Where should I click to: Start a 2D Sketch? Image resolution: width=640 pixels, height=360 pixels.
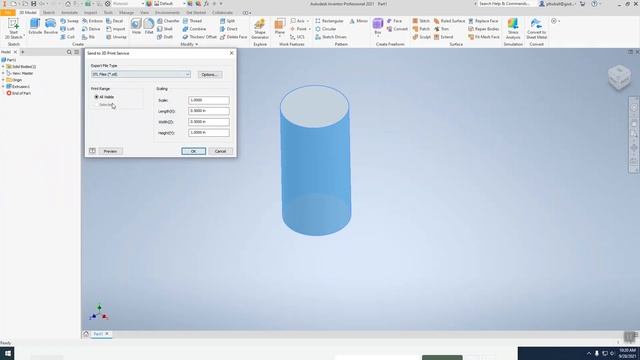(x=13, y=29)
